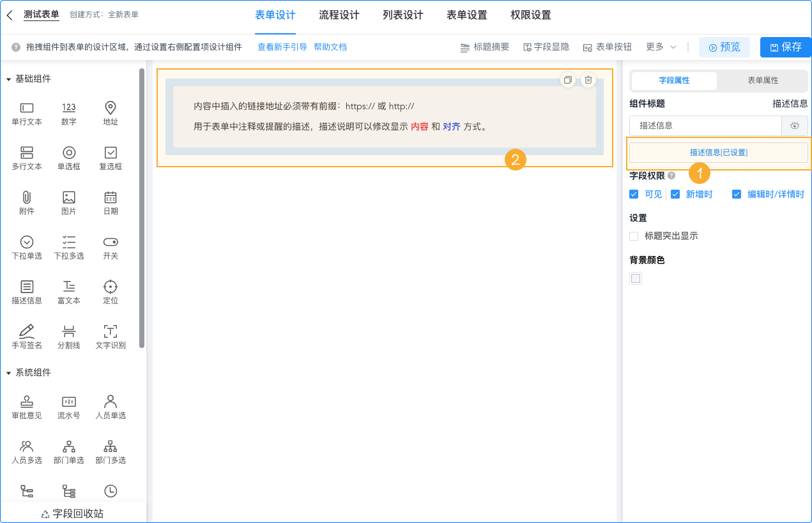Click the copy icon on the description component

(x=567, y=79)
